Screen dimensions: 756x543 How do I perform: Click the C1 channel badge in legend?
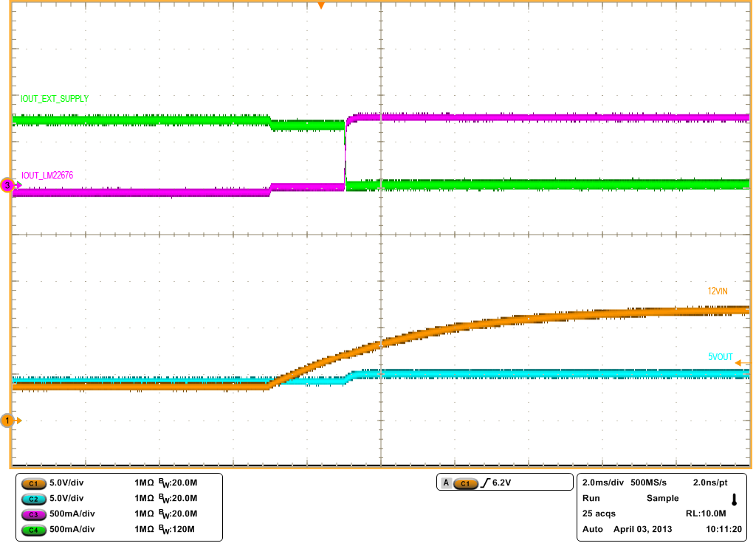point(33,483)
